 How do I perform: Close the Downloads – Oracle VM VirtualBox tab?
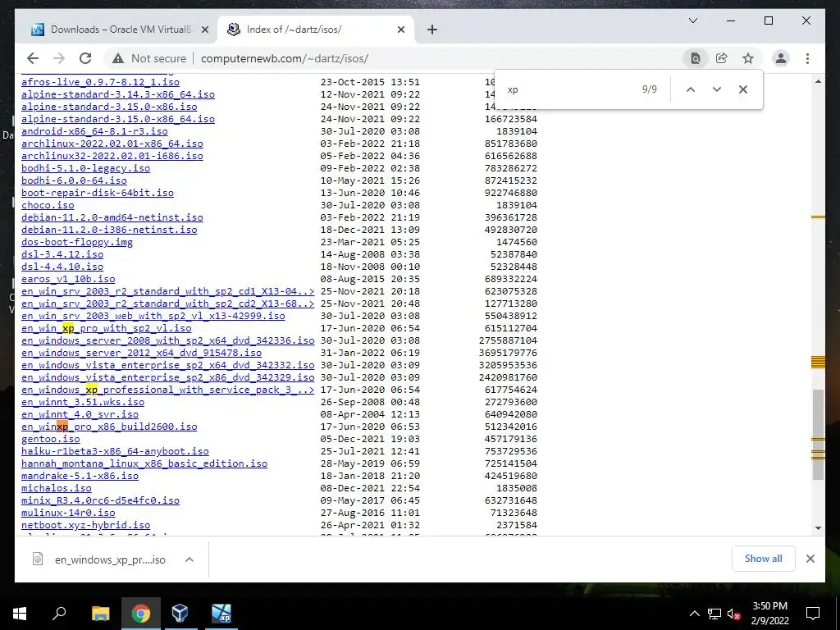204,30
